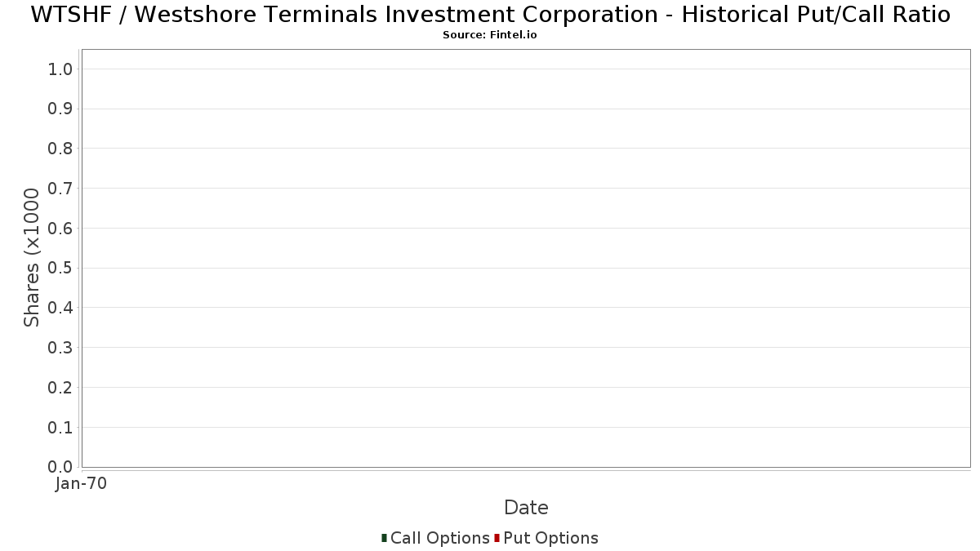Viewport: 980px width, 551px height.
Task: Click the Shares (x1000 y-axis title
Action: 32,257
